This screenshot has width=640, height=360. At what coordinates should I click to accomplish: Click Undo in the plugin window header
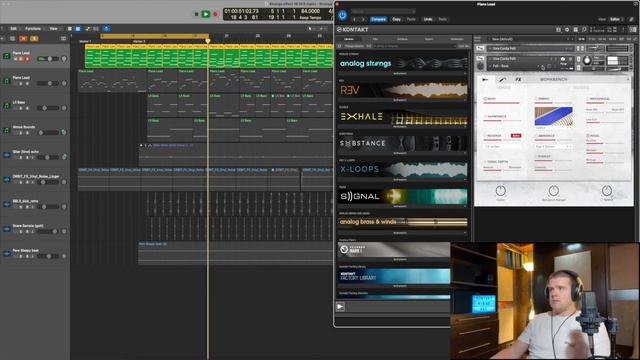428,19
